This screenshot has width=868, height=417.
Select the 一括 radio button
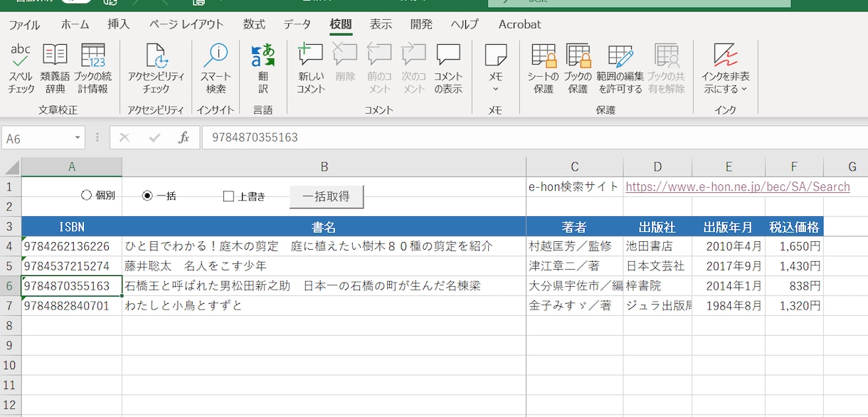[x=147, y=196]
